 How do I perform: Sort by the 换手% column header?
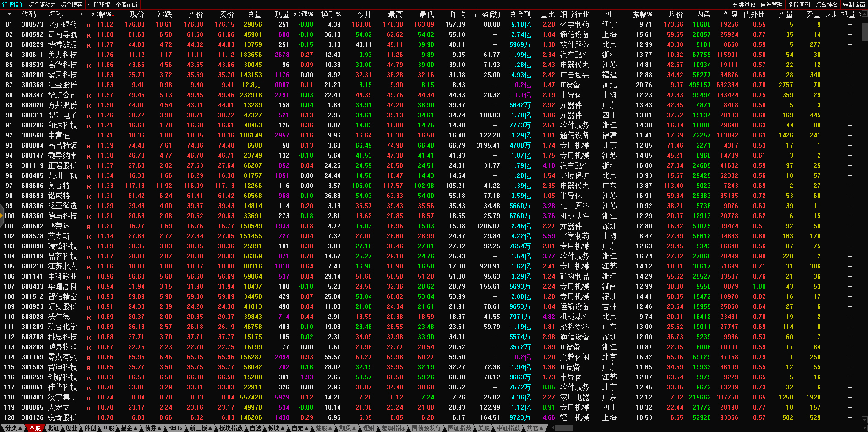pos(331,15)
